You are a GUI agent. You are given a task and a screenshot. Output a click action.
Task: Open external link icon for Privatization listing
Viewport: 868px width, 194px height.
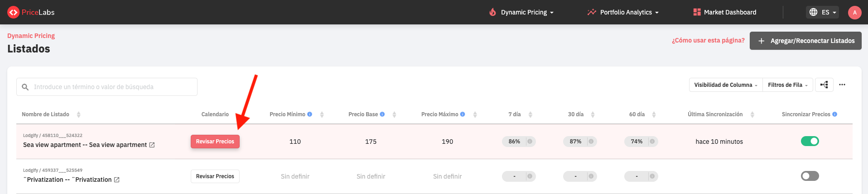click(117, 180)
